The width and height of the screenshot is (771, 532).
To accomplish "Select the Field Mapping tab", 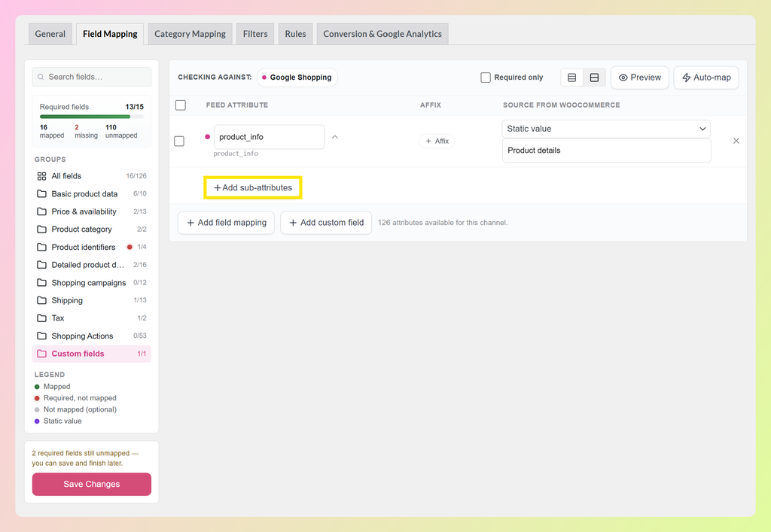I will [110, 34].
